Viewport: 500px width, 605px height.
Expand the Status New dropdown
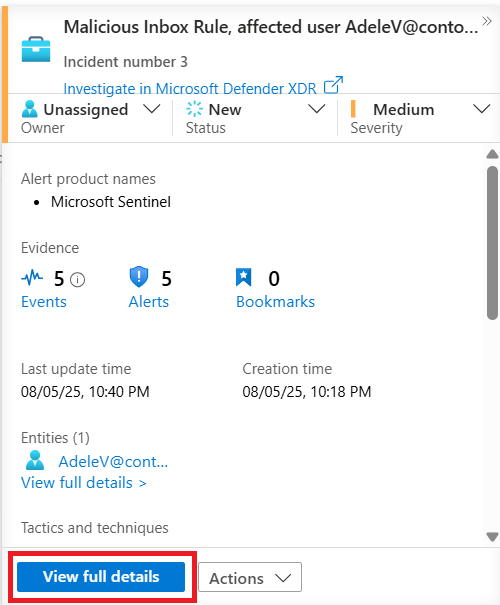point(317,109)
